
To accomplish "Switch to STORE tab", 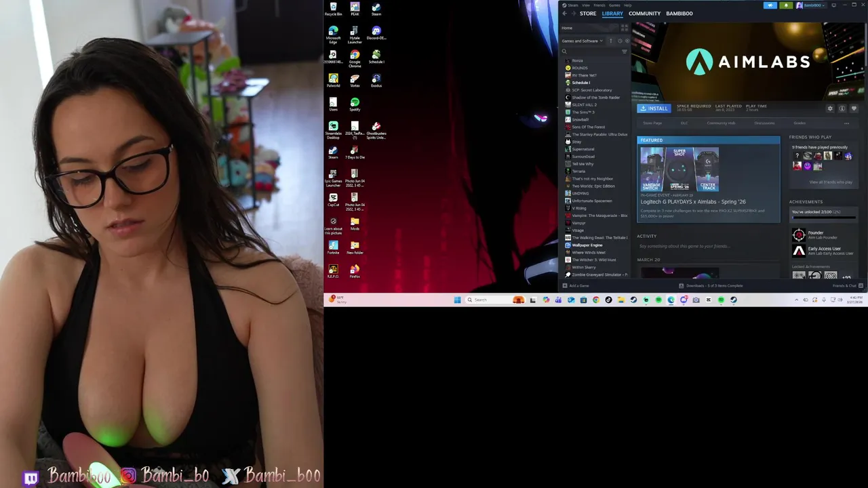I will tap(588, 14).
